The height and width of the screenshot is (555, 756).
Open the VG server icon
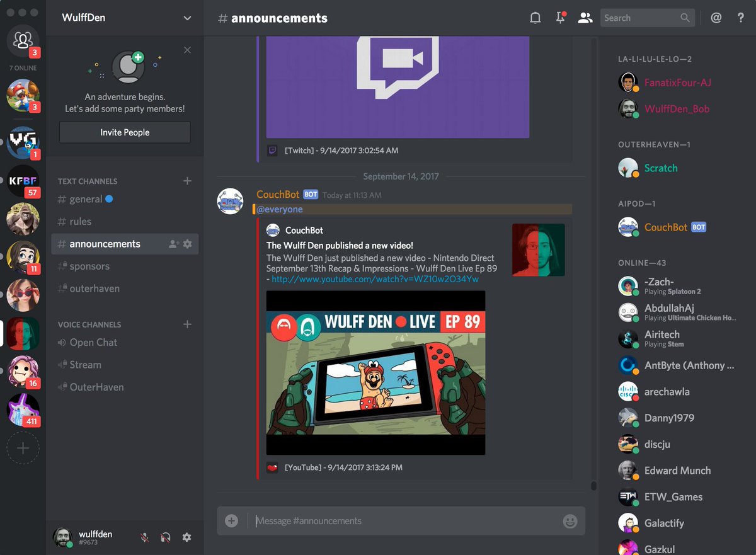point(23,142)
